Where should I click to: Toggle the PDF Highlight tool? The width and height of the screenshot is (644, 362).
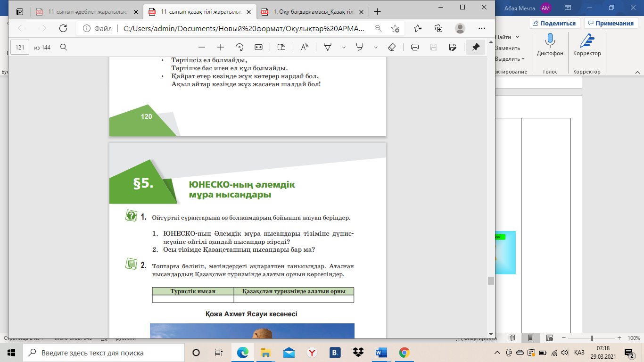click(360, 47)
